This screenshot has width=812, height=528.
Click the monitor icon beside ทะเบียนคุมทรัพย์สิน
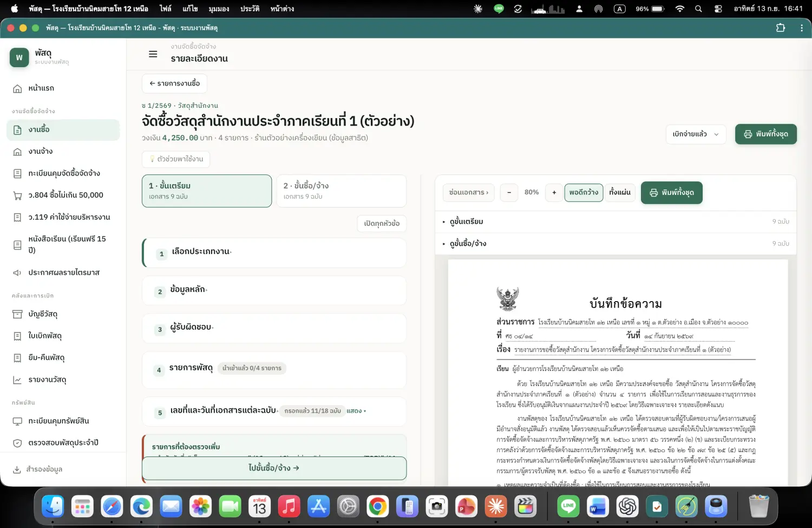(x=17, y=421)
